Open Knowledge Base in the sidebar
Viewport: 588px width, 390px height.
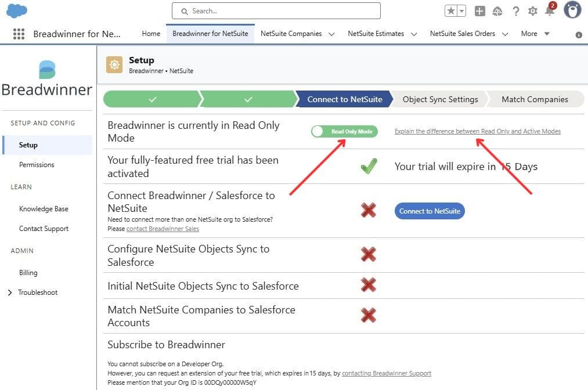pyautogui.click(x=44, y=209)
